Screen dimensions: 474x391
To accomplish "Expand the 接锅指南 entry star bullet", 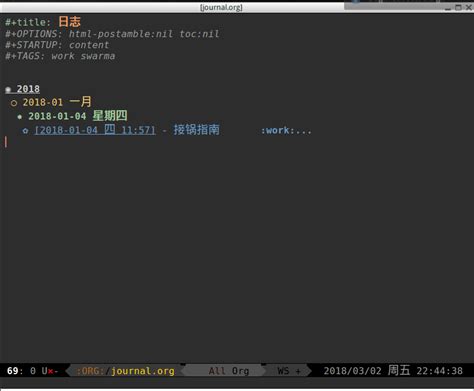I will [x=25, y=131].
